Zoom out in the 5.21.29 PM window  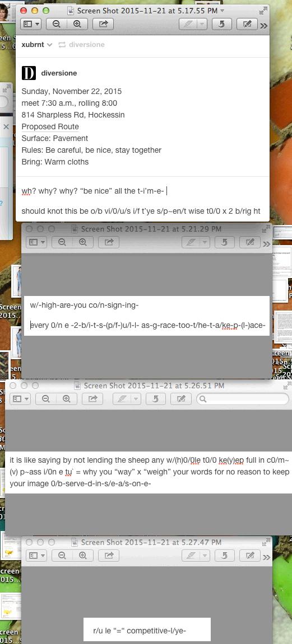point(62,243)
